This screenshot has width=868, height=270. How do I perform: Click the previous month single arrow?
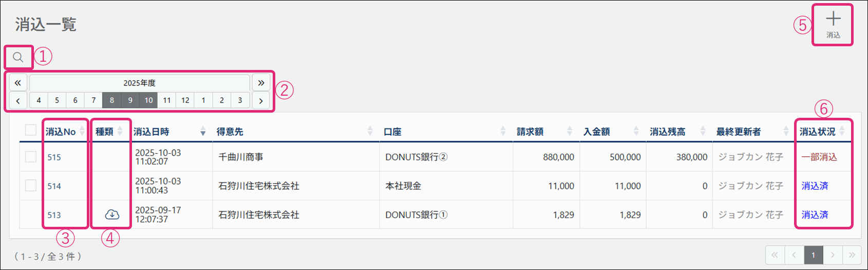click(18, 100)
